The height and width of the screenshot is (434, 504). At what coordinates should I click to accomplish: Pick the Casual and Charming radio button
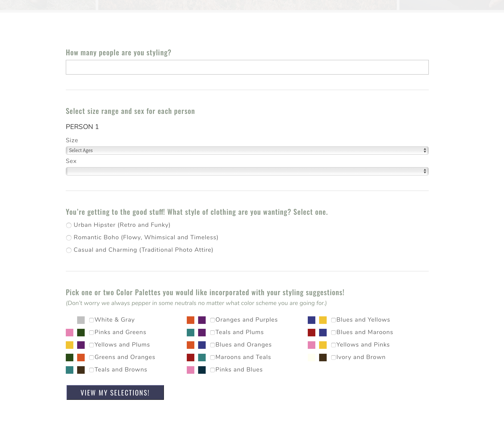point(69,250)
